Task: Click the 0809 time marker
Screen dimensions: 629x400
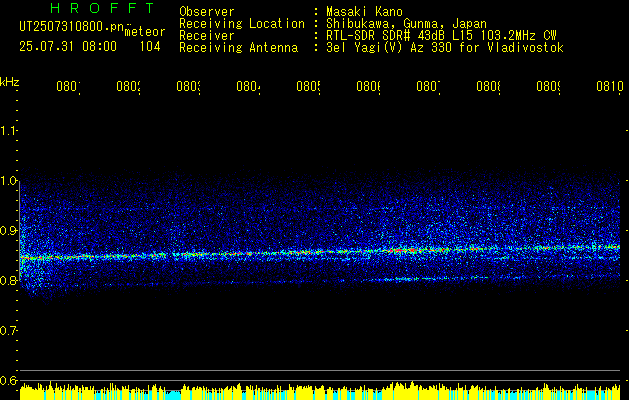Action: tap(548, 87)
